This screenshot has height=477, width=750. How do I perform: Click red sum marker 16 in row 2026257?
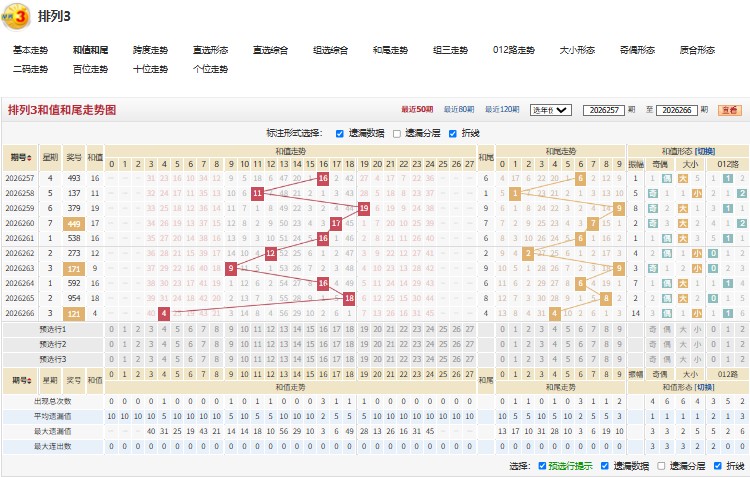pos(323,178)
